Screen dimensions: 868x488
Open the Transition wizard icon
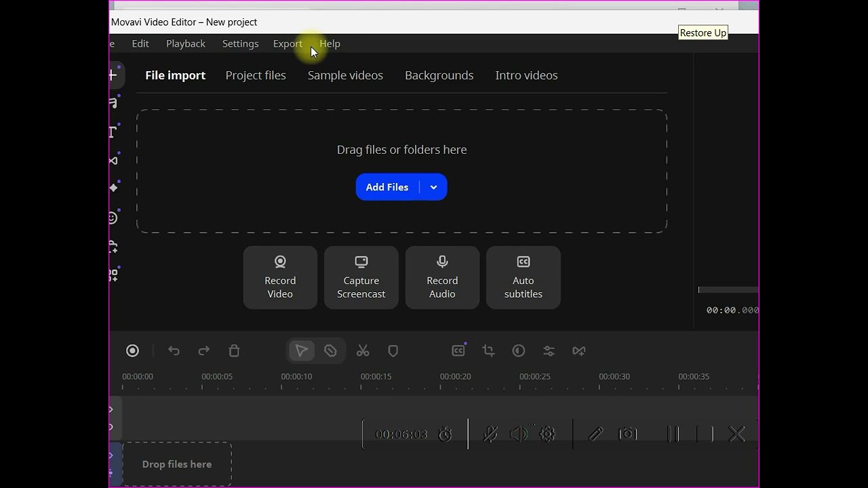pyautogui.click(x=578, y=350)
